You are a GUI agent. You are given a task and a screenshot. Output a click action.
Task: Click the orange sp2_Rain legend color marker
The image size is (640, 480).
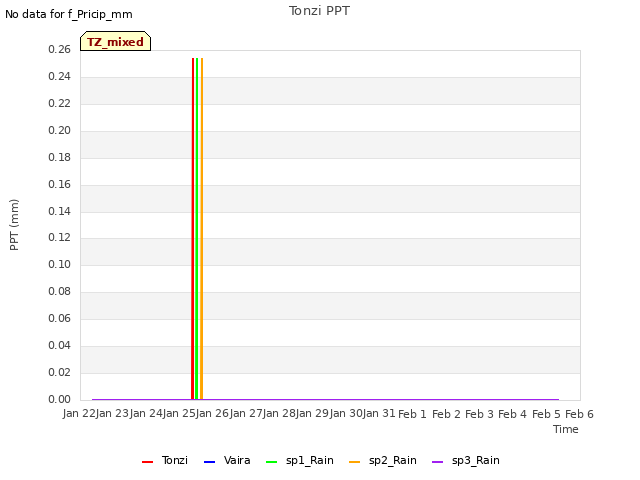[355, 462]
